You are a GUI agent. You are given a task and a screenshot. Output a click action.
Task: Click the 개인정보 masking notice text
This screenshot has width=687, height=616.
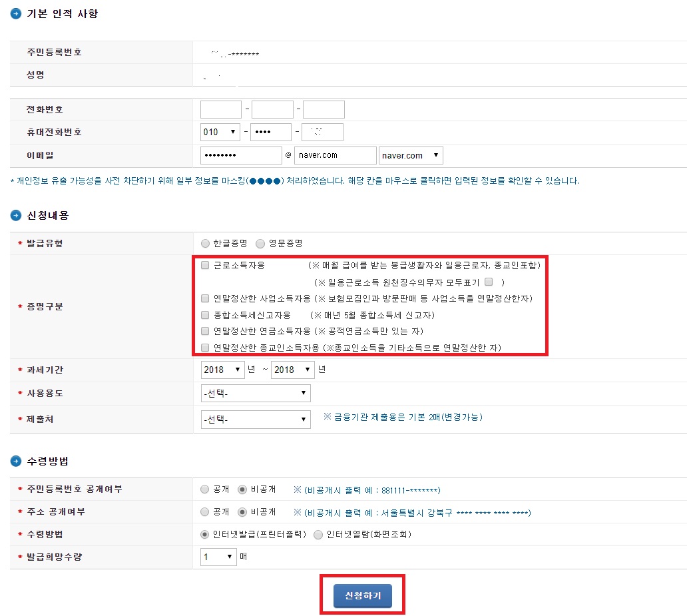[294, 181]
